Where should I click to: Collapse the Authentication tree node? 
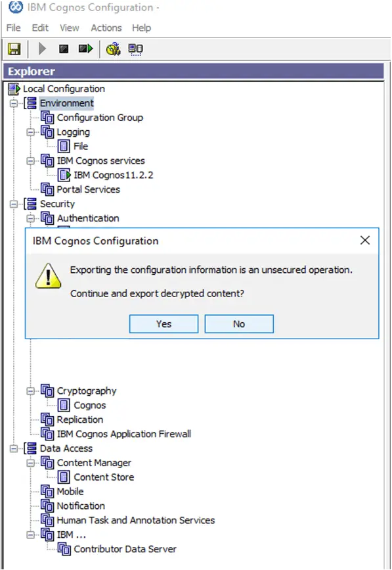click(x=30, y=218)
